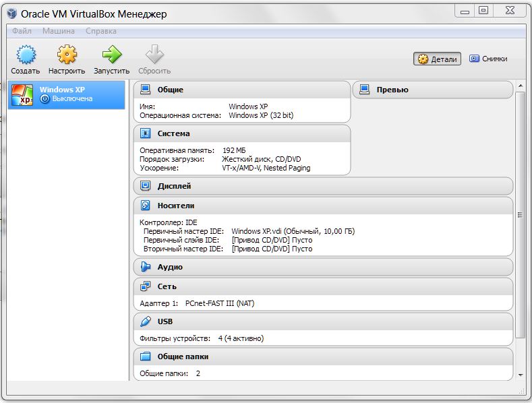Screen dimensions: 532x403
Task: Click the Система chip icon
Action: click(145, 133)
